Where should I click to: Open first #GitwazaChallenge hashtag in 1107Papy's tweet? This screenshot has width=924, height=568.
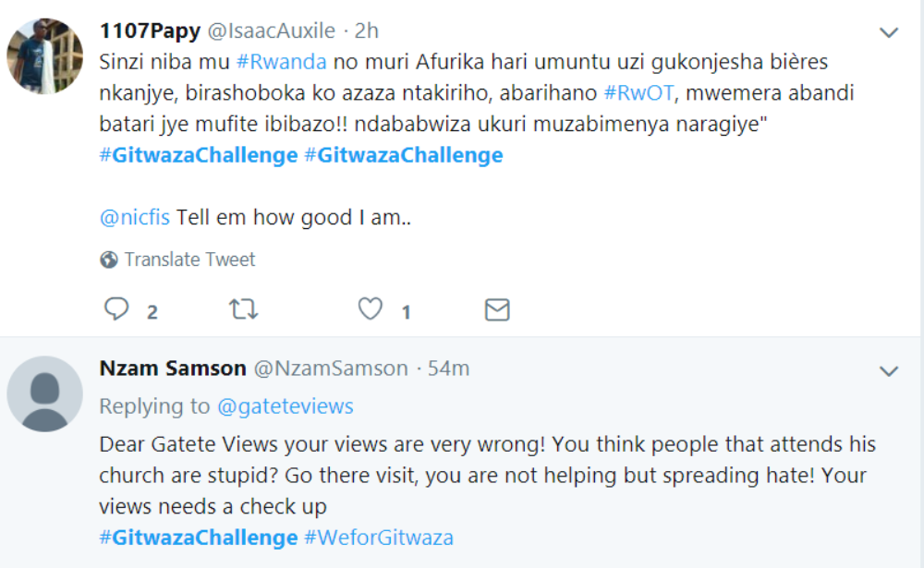[199, 155]
